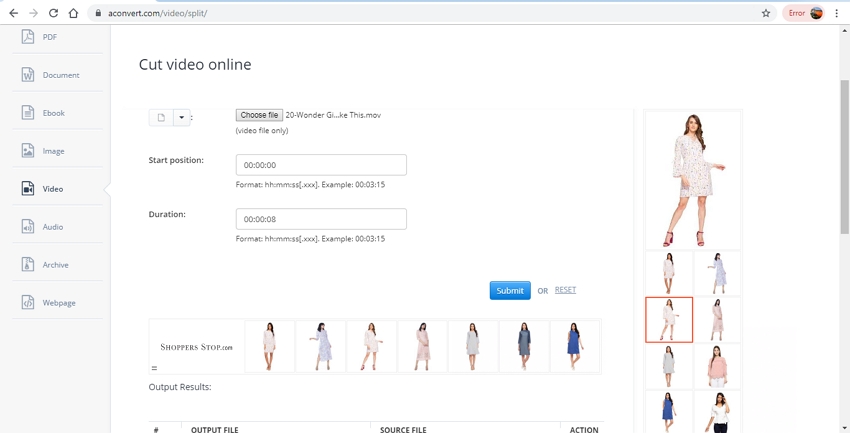Viewport: 850px width, 433px height.
Task: Bookmark this page with star icon
Action: click(x=766, y=13)
